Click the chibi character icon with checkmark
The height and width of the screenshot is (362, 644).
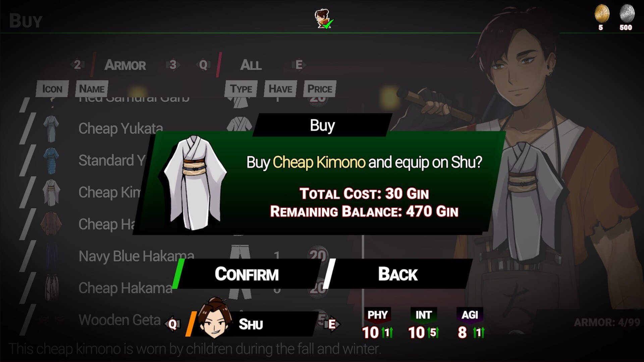coord(324,19)
